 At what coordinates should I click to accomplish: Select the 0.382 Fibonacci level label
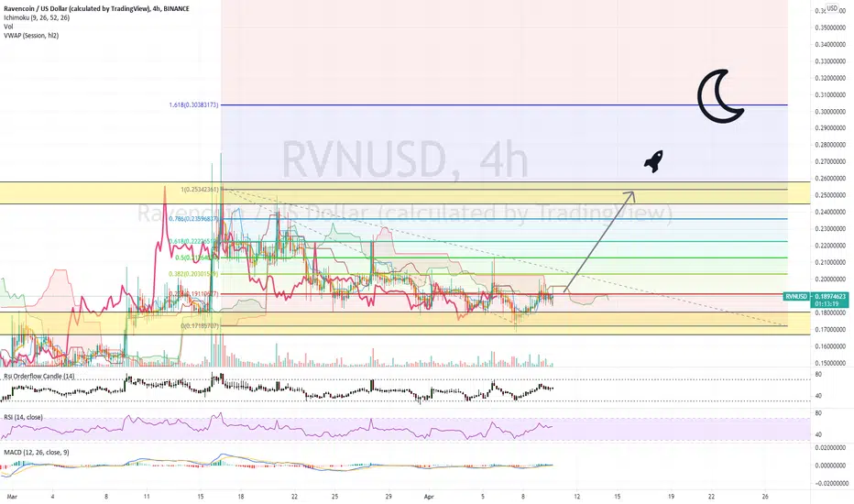[193, 274]
